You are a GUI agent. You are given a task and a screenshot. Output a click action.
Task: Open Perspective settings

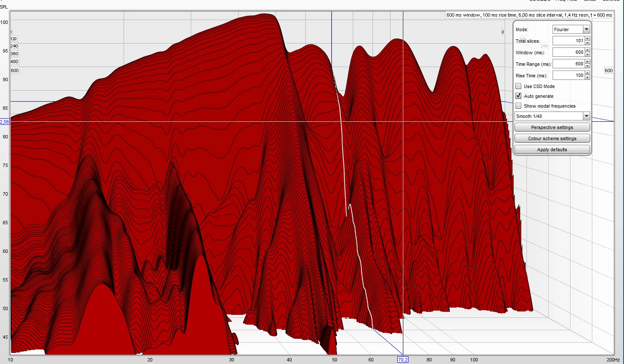(552, 127)
